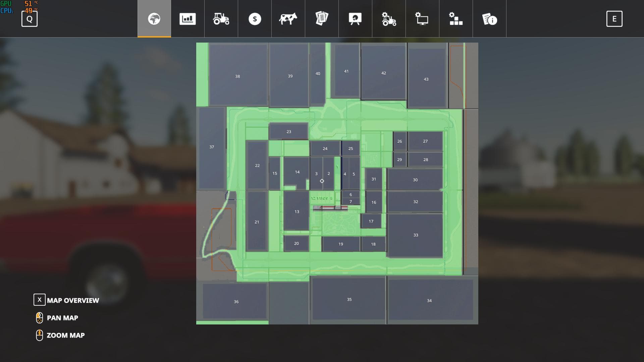Click the Q previous page button

click(30, 19)
